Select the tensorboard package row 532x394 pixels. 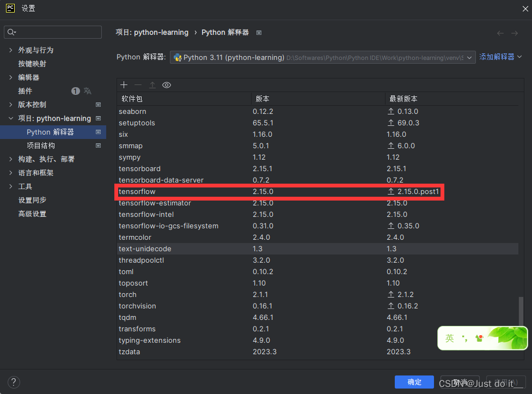[318, 168]
